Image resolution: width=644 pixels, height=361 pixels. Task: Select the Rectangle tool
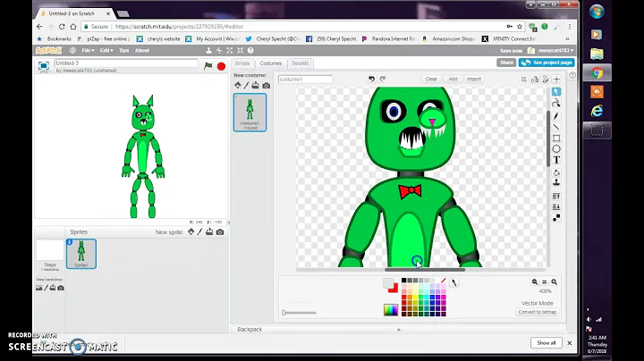click(x=556, y=138)
